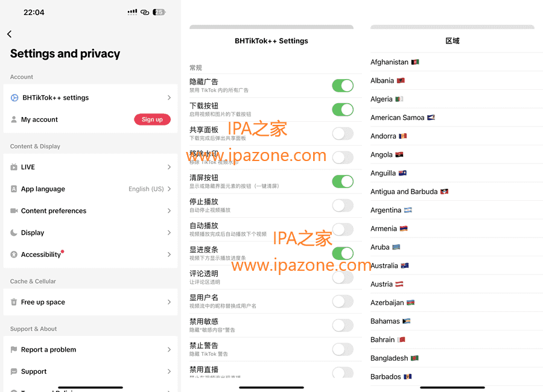This screenshot has height=392, width=543.
Task: Select Bahamas in the region list
Action: 457,321
